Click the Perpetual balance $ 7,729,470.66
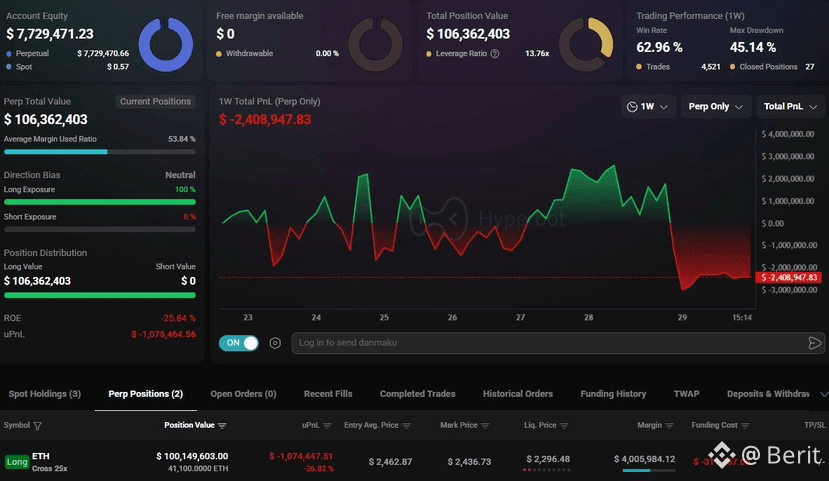 103,53
